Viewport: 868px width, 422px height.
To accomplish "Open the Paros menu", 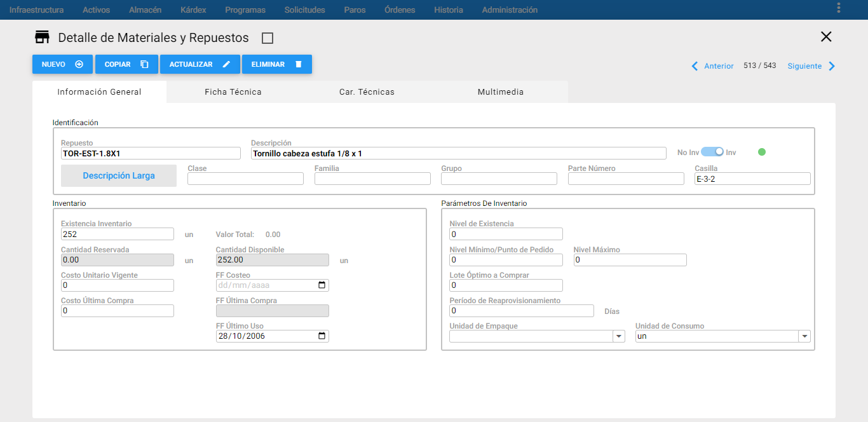I will pos(355,10).
